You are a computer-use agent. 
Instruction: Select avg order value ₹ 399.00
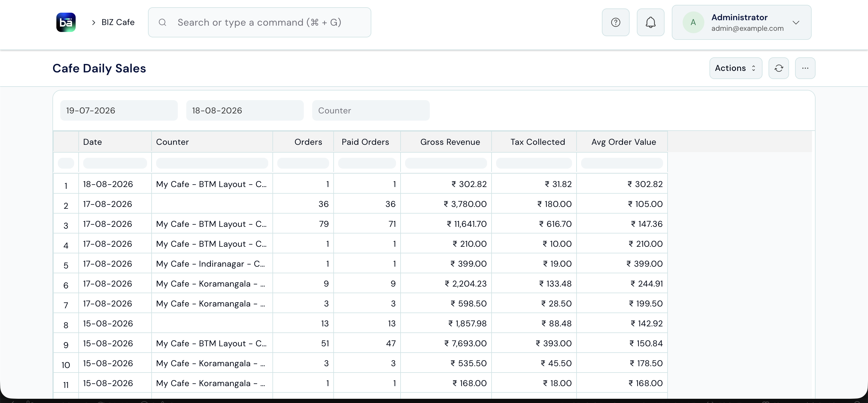pyautogui.click(x=622, y=264)
